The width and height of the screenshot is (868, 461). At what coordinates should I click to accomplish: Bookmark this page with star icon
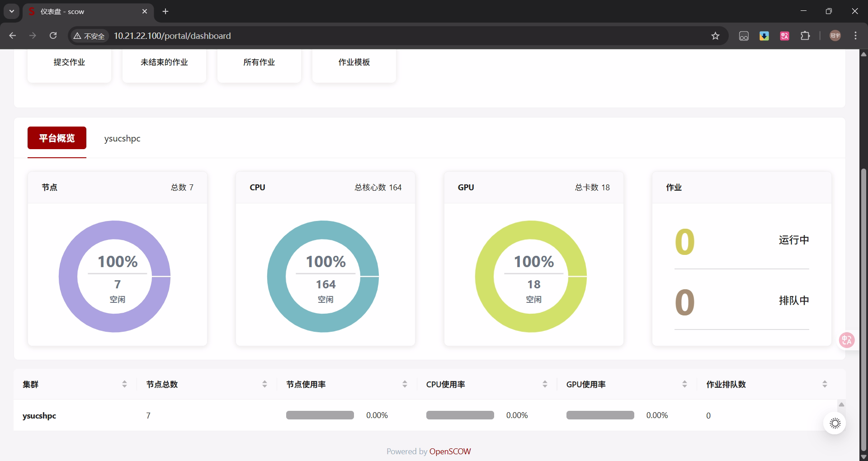point(715,36)
